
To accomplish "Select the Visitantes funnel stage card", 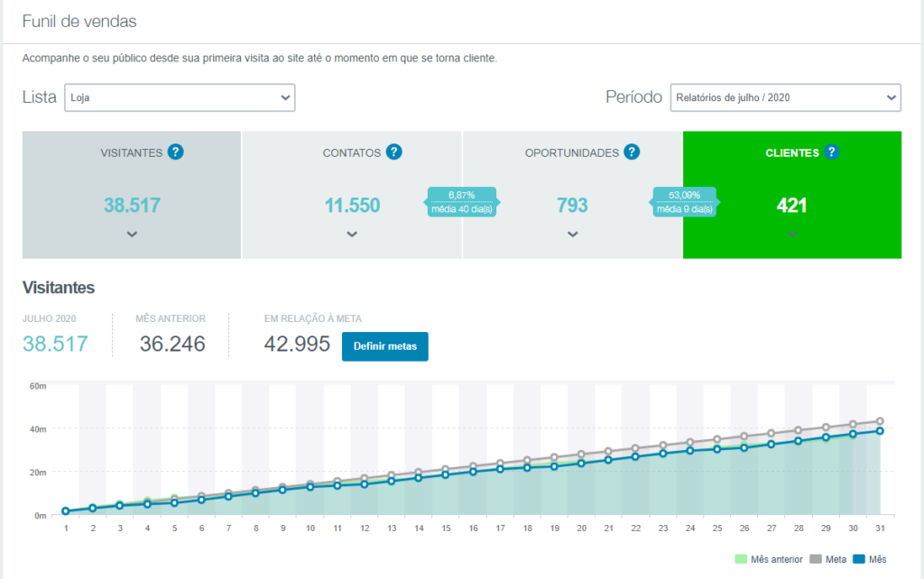I will click(132, 194).
